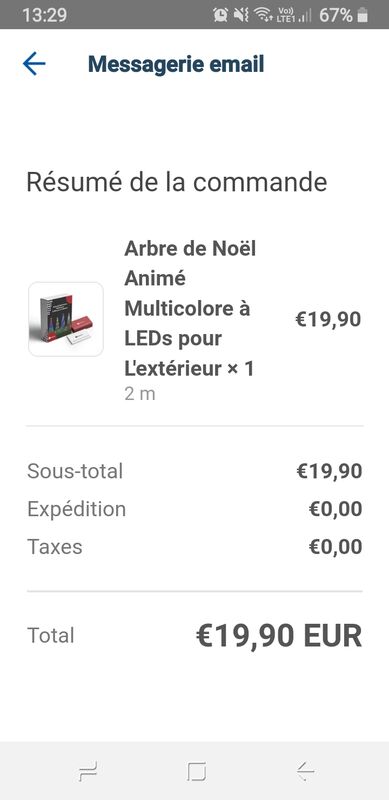The height and width of the screenshot is (800, 389).
Task: Tap the Taxes €0,00 amount
Action: tap(335, 547)
